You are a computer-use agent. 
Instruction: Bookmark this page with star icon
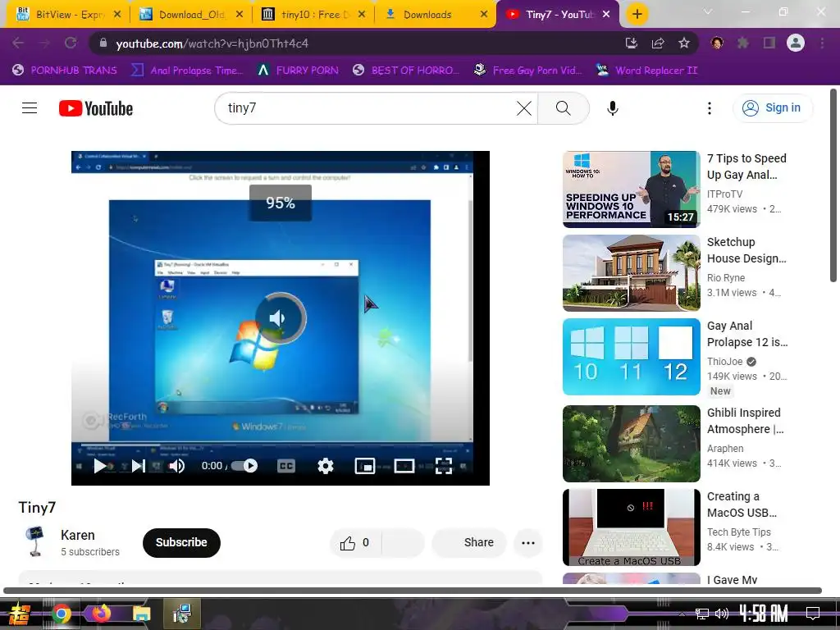684,43
